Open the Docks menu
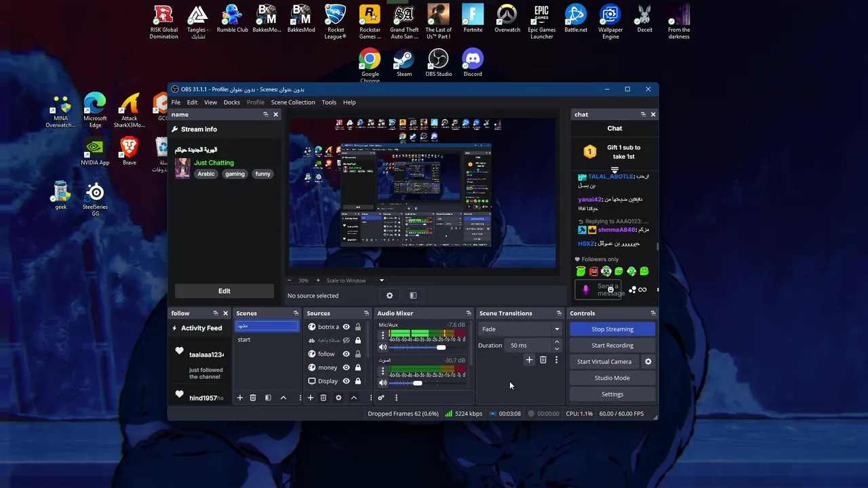Image resolution: width=868 pixels, height=488 pixels. (x=232, y=102)
